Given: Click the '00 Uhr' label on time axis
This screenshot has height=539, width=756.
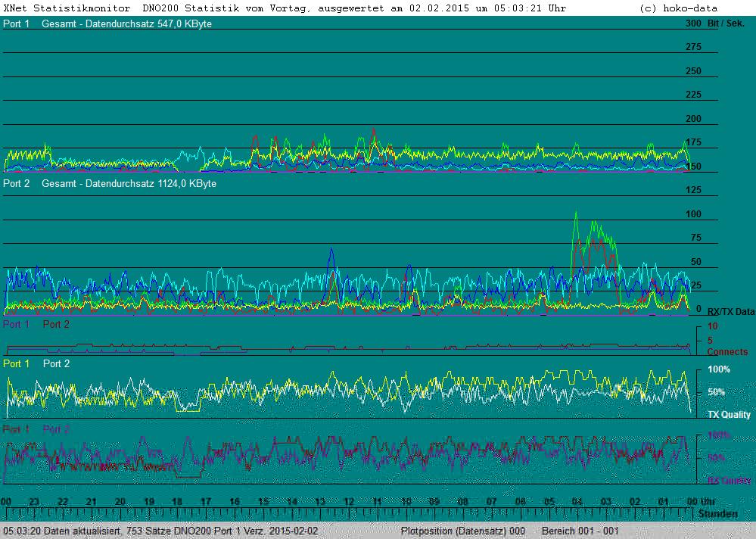Looking at the screenshot, I should tap(701, 501).
